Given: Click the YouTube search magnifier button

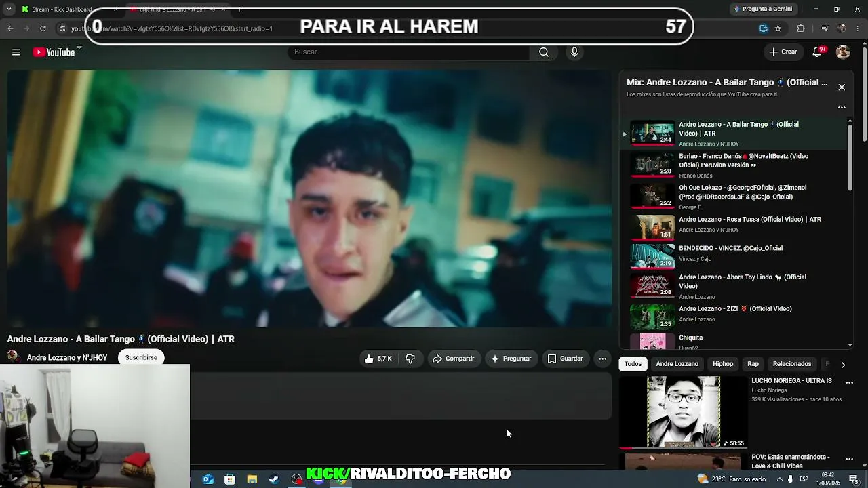Looking at the screenshot, I should [x=544, y=52].
